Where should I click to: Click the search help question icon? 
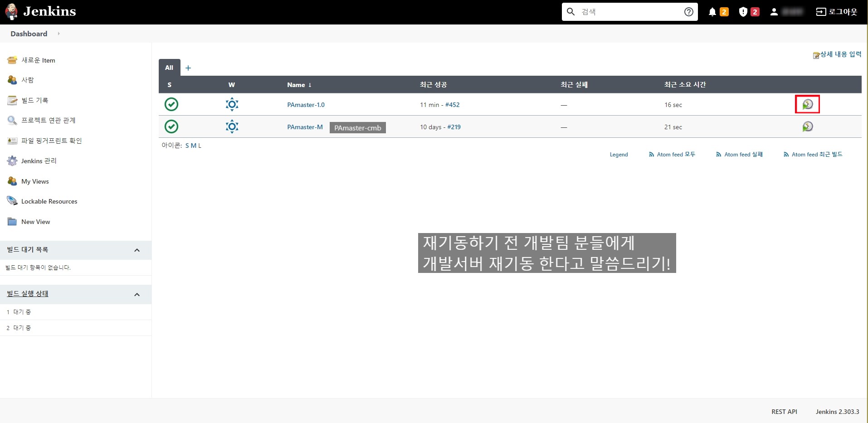pos(688,12)
